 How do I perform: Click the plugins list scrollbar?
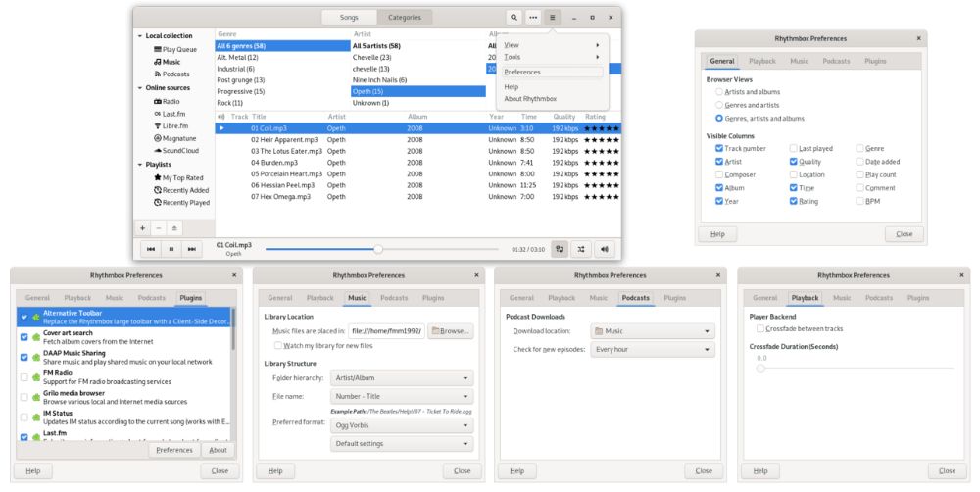point(233,328)
